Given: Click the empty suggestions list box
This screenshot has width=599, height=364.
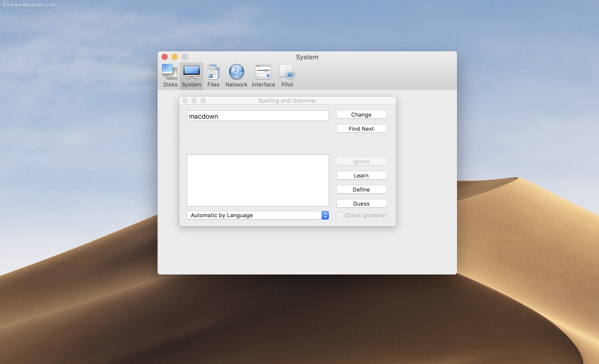Looking at the screenshot, I should 258,180.
